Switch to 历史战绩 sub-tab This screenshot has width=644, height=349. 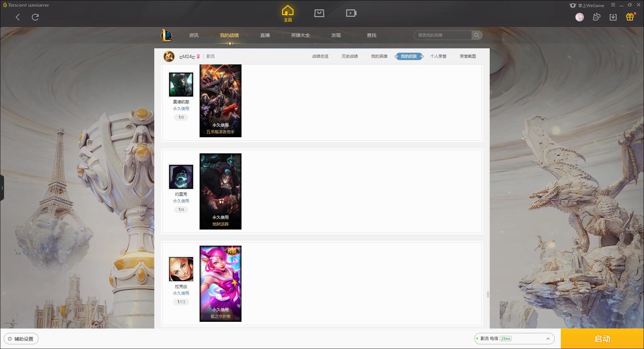pyautogui.click(x=350, y=56)
